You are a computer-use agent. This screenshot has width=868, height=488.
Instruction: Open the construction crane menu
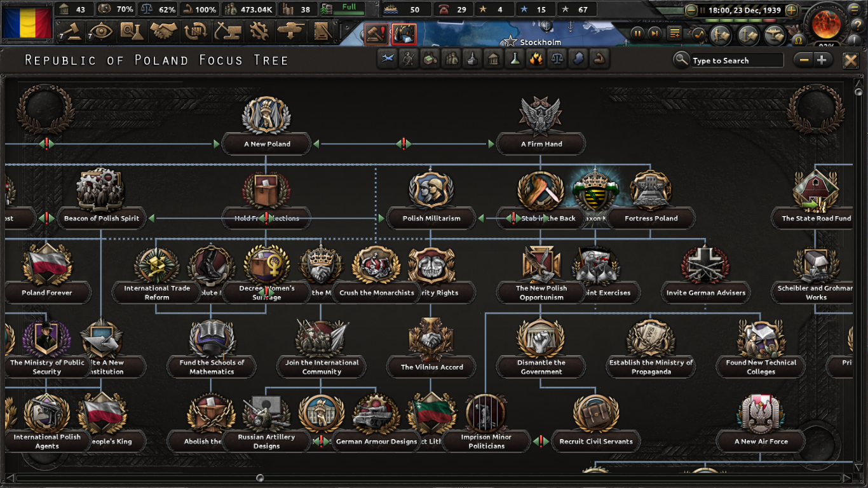point(227,30)
